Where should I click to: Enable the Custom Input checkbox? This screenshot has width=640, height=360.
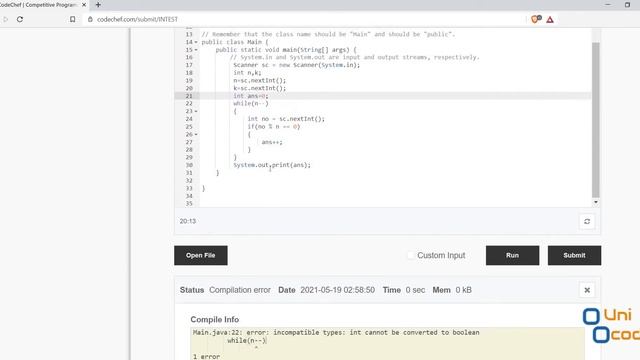pos(410,256)
